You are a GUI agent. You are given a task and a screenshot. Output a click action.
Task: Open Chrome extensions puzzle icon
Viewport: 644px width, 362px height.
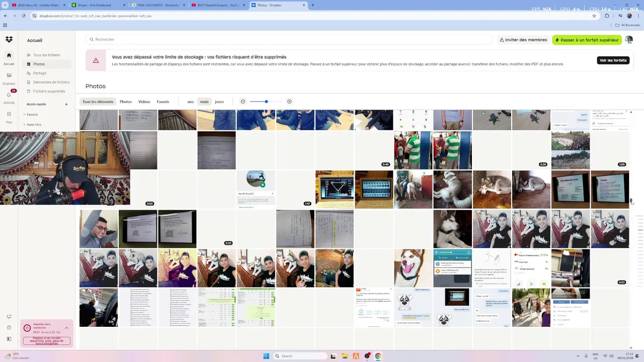(607, 16)
